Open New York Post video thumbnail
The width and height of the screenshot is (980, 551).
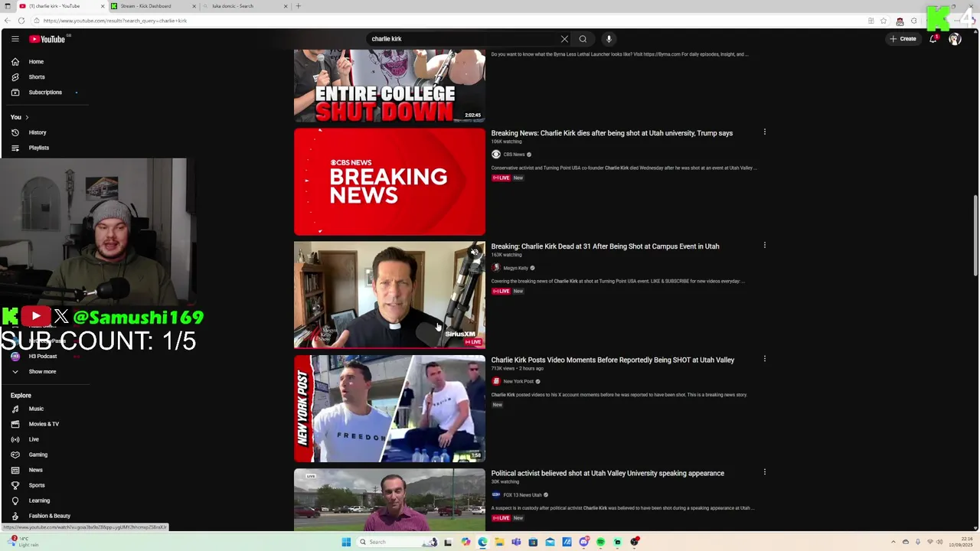coord(389,409)
